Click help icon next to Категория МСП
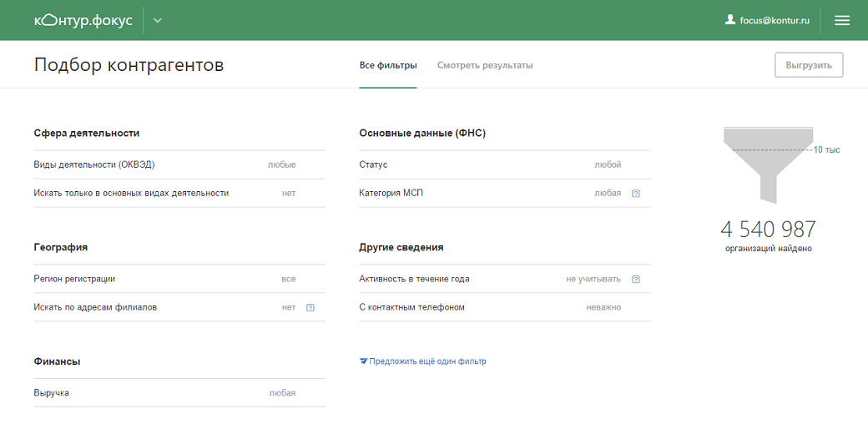The image size is (868, 429). (x=636, y=194)
